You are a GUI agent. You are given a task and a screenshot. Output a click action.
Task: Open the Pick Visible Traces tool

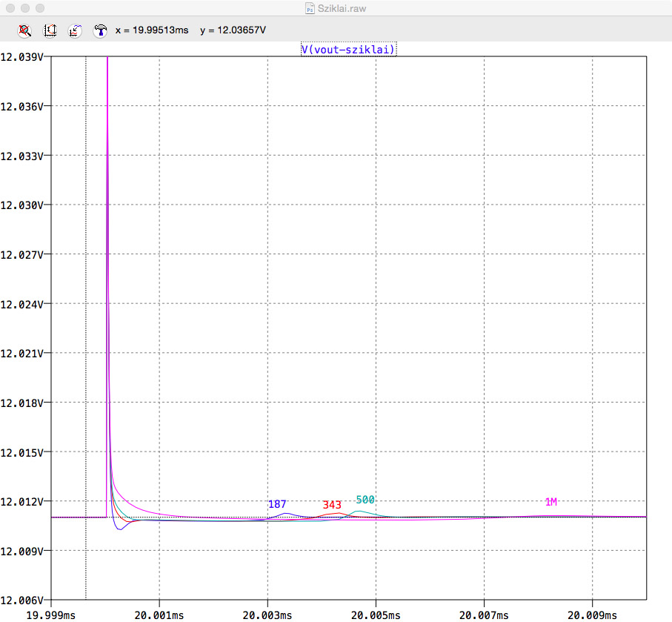[75, 30]
